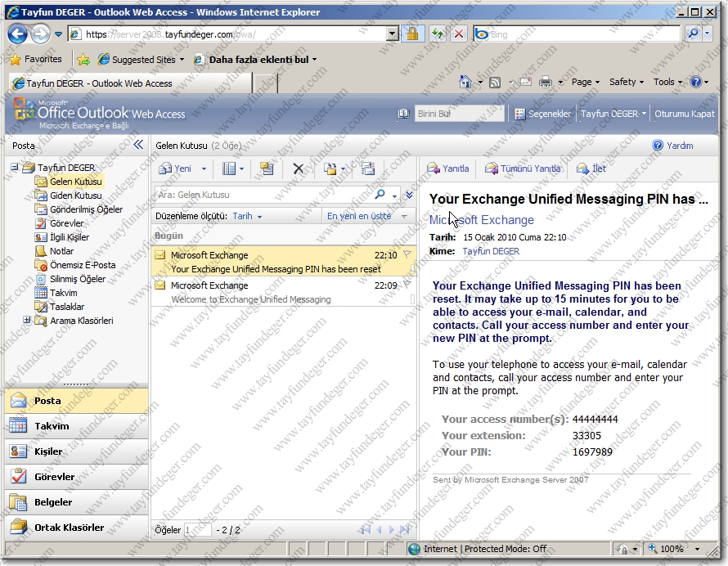Switch to Kişiler in navigation pane
The height and width of the screenshot is (566, 728).
[x=77, y=451]
